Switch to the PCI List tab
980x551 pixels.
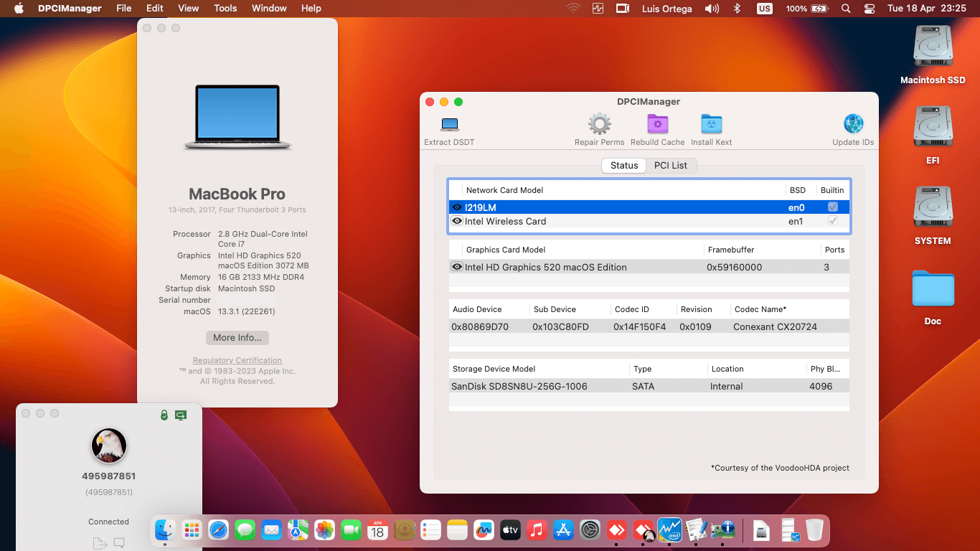671,165
